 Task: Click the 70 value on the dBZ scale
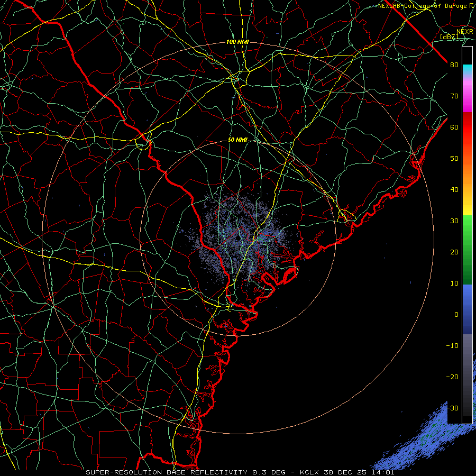click(454, 96)
